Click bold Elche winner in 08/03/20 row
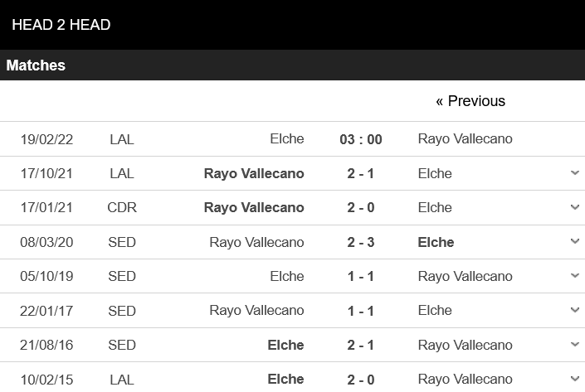Screen dimensions: 585x392 tap(436, 242)
